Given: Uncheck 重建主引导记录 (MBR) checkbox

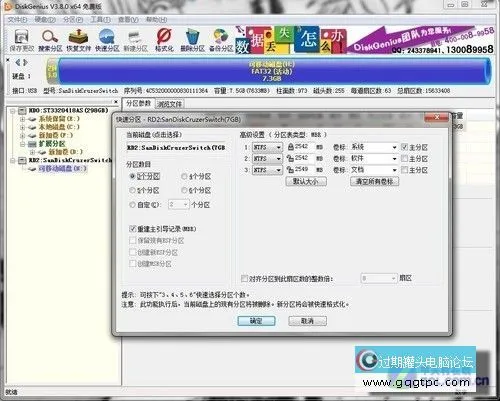Looking at the screenshot, I should [x=132, y=229].
